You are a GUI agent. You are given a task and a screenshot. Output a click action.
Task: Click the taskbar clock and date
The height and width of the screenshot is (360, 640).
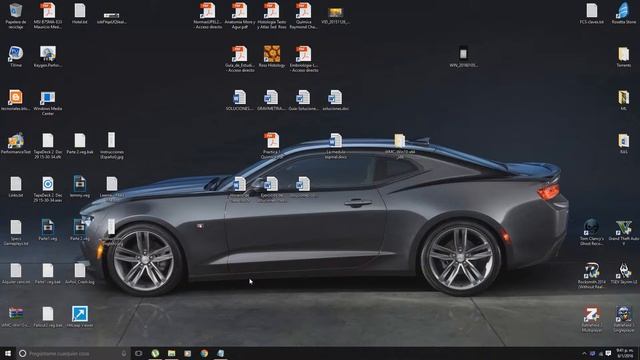[624, 353]
